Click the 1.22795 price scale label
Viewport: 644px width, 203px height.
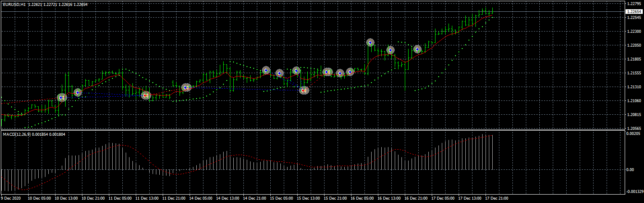point(633,4)
